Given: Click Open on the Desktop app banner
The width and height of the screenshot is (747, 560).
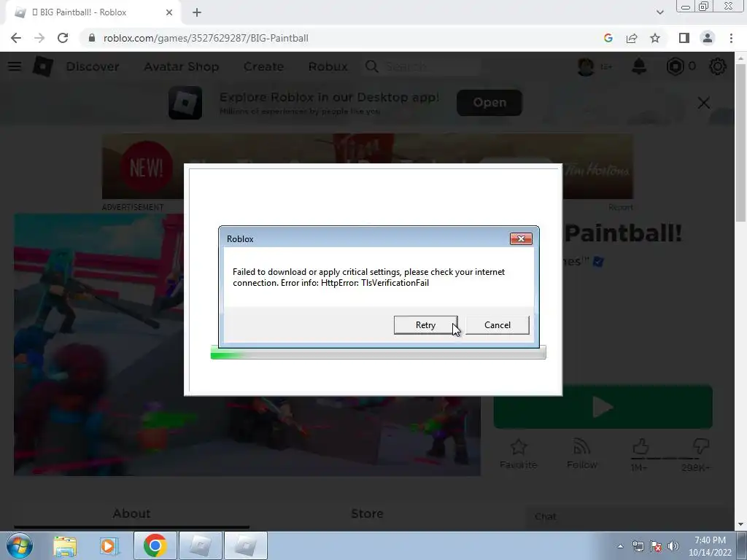Looking at the screenshot, I should (489, 102).
